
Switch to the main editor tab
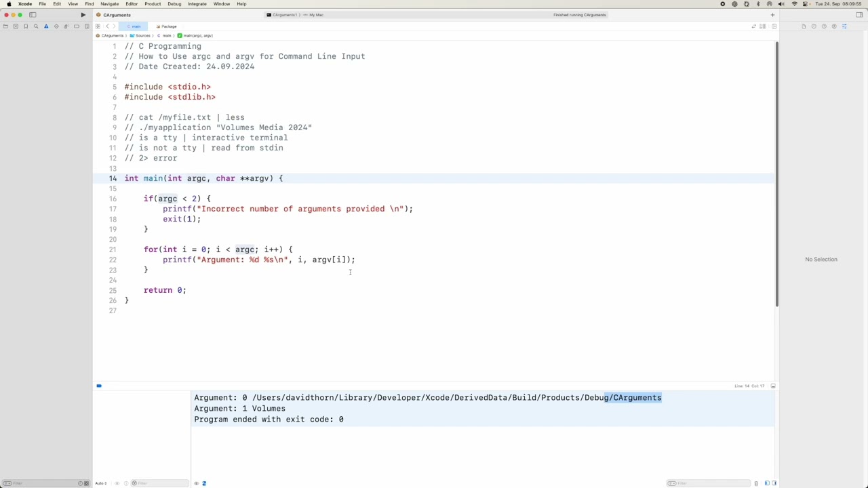pos(134,26)
